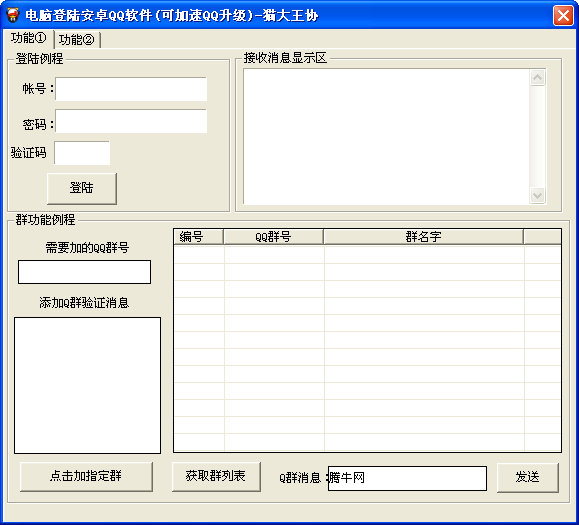Click the Q群消息 field containing 腾牛网
This screenshot has height=525, width=579.
pos(407,478)
